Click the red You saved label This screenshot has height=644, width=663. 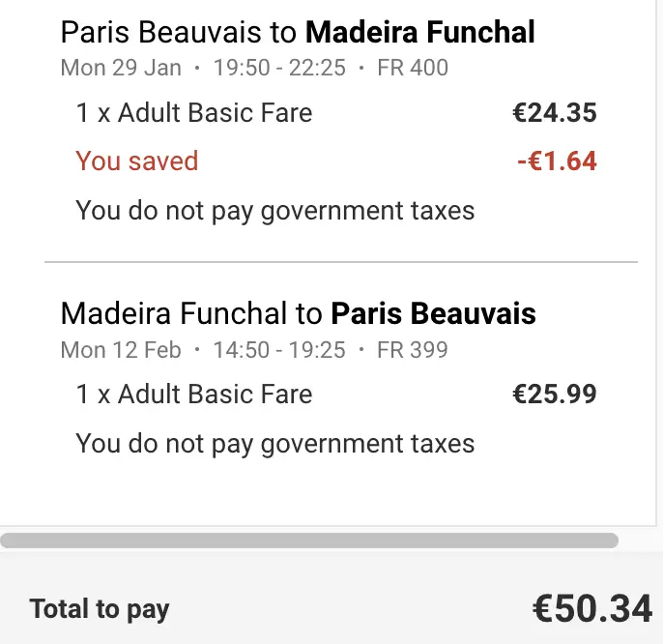pos(136,161)
